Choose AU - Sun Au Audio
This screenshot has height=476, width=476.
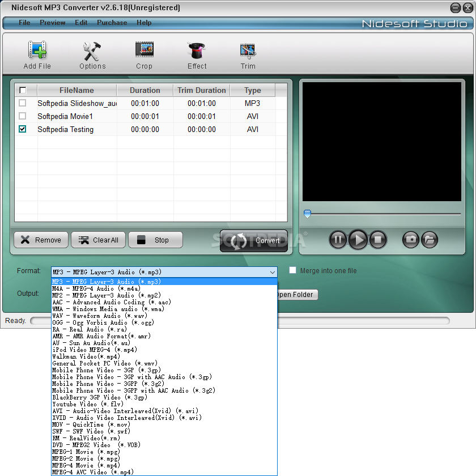tap(164, 343)
